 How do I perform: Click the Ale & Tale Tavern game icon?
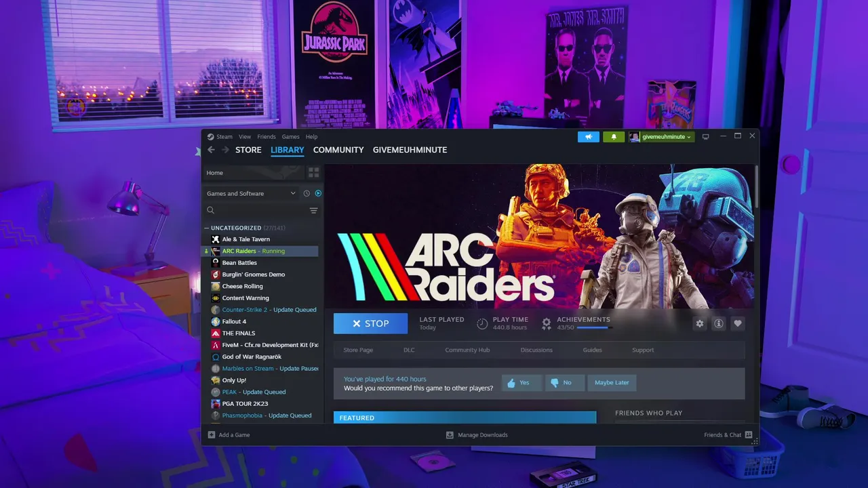216,239
